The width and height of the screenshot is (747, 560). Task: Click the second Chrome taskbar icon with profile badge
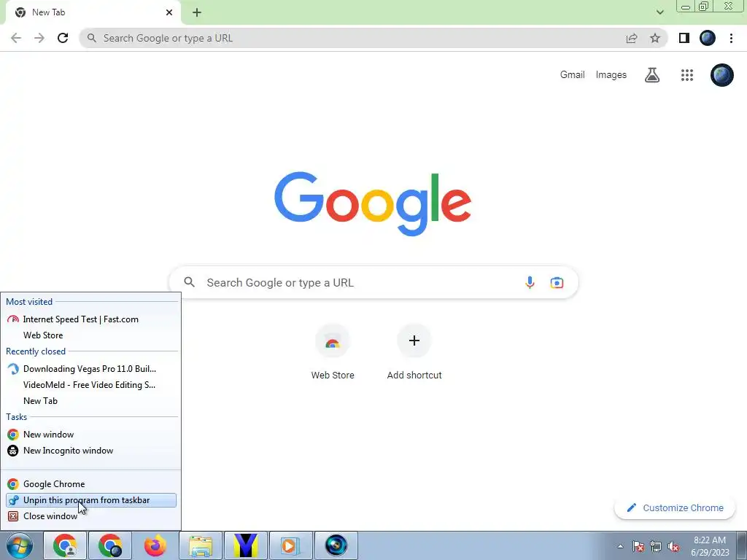click(110, 545)
